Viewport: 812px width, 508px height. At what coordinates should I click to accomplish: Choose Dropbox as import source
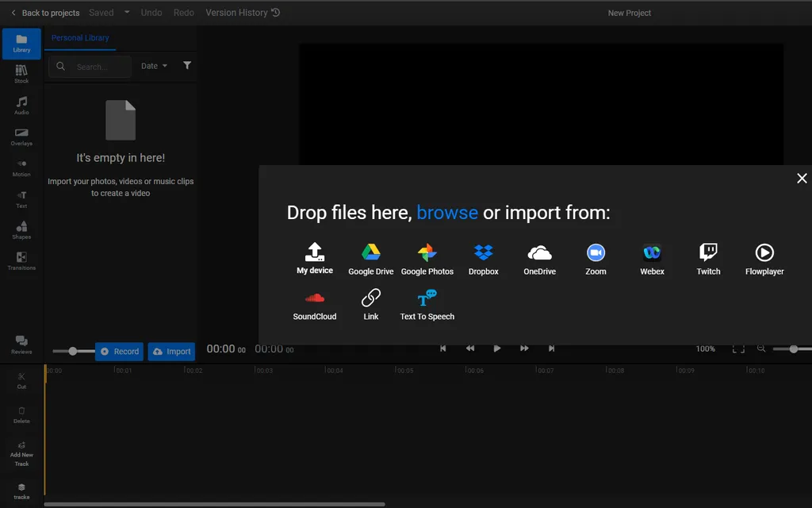coord(483,260)
